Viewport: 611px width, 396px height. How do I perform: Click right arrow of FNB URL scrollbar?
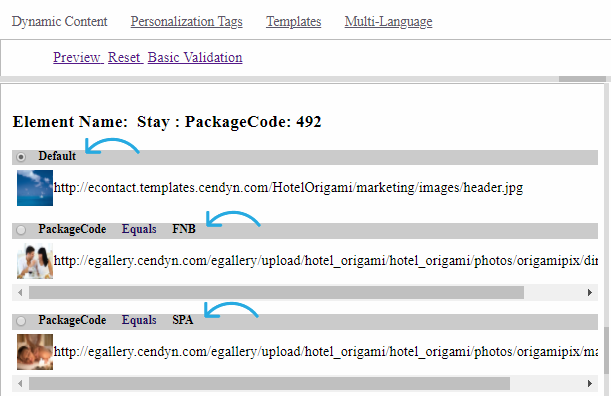[590, 292]
